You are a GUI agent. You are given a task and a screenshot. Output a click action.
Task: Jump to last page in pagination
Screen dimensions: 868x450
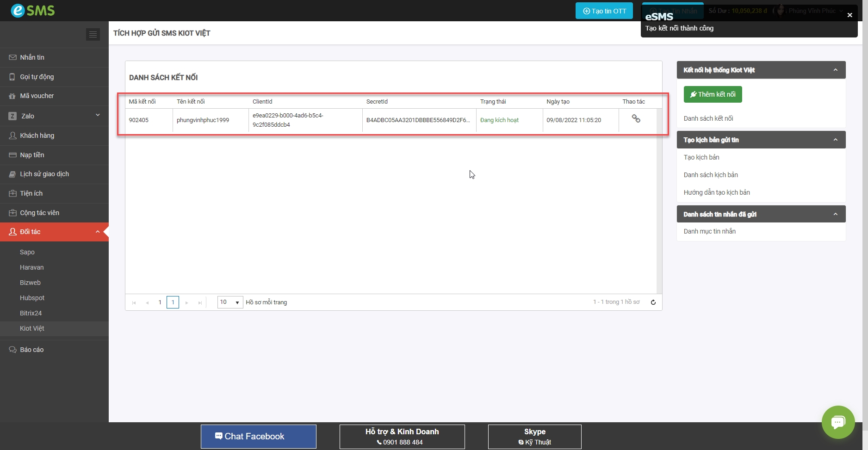coord(200,303)
